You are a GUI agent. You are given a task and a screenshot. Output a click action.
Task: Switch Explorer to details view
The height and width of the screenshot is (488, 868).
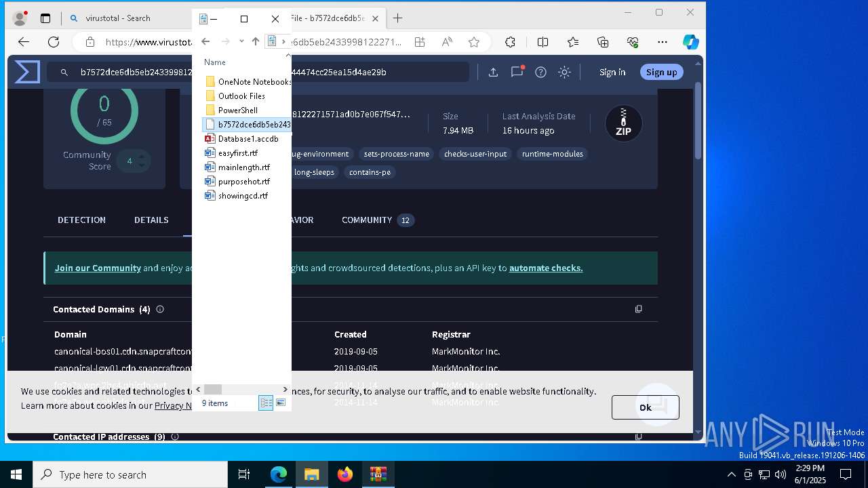[266, 403]
